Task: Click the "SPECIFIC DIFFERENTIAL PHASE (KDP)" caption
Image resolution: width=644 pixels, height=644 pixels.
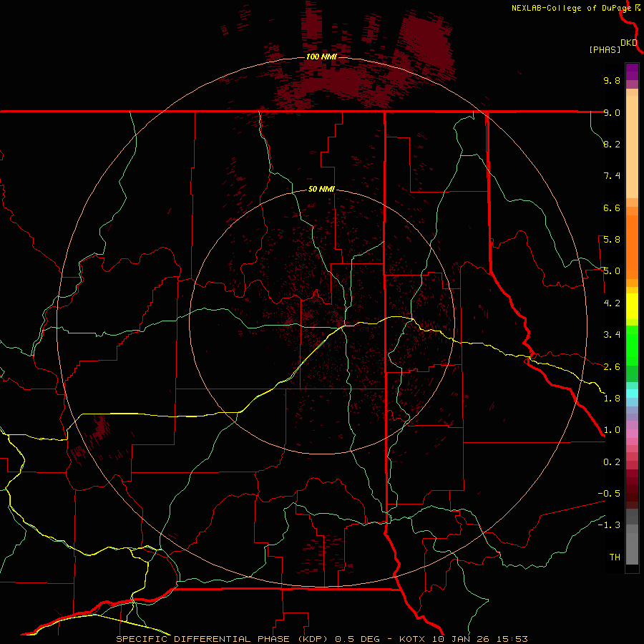Action: (x=222, y=639)
